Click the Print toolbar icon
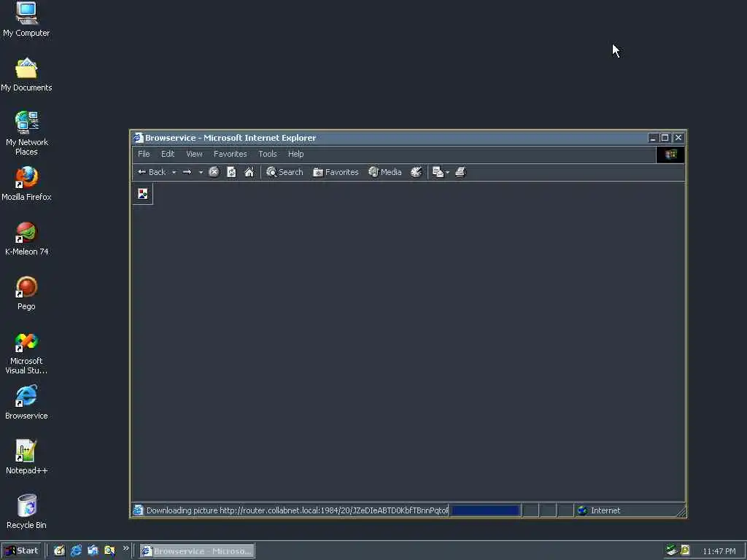This screenshot has height=560, width=747. point(460,172)
